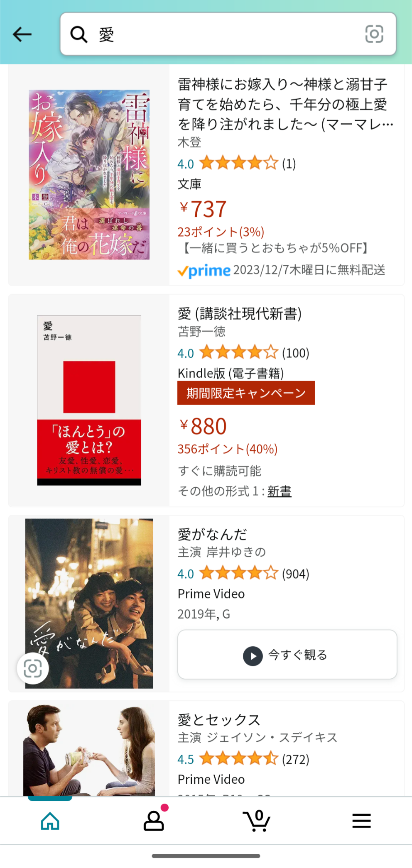Tap the back arrow icon
Image resolution: width=412 pixels, height=868 pixels.
click(x=22, y=34)
